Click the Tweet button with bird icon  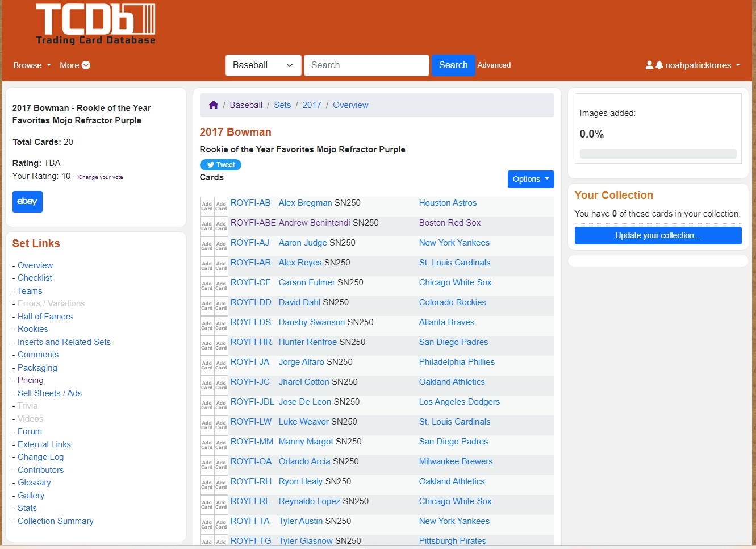(x=220, y=165)
